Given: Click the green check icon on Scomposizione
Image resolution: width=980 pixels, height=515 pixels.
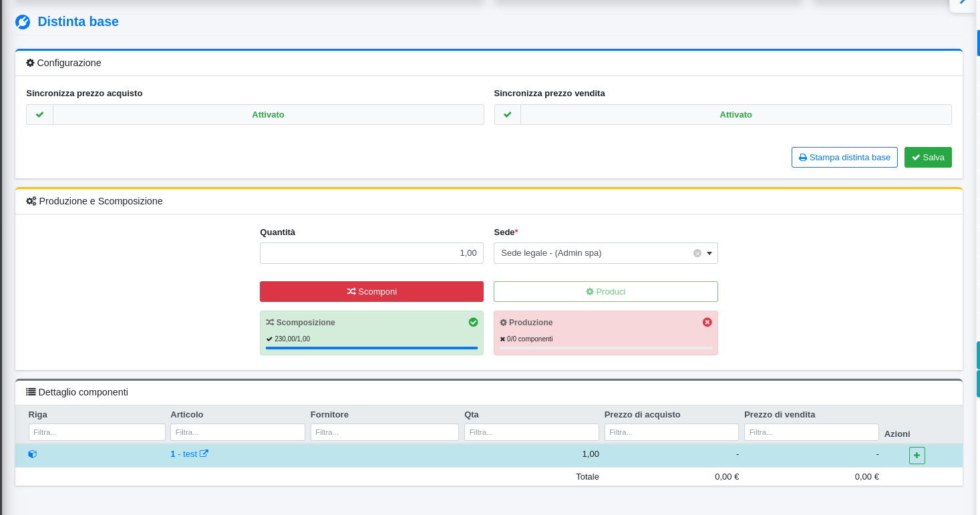Looking at the screenshot, I should tap(473, 322).
